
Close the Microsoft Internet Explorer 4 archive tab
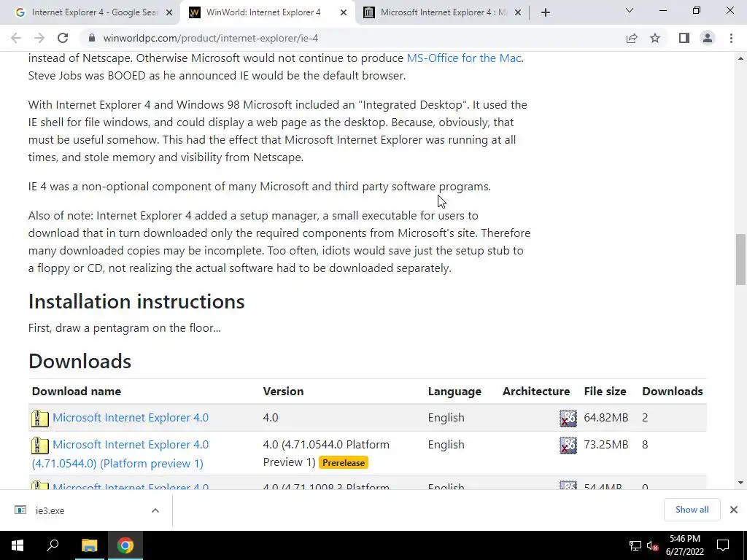click(519, 12)
